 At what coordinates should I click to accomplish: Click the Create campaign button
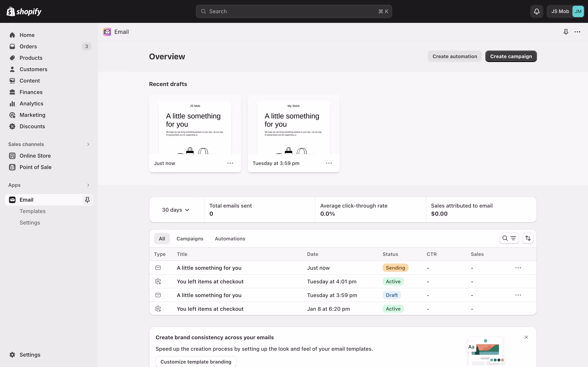coord(511,56)
